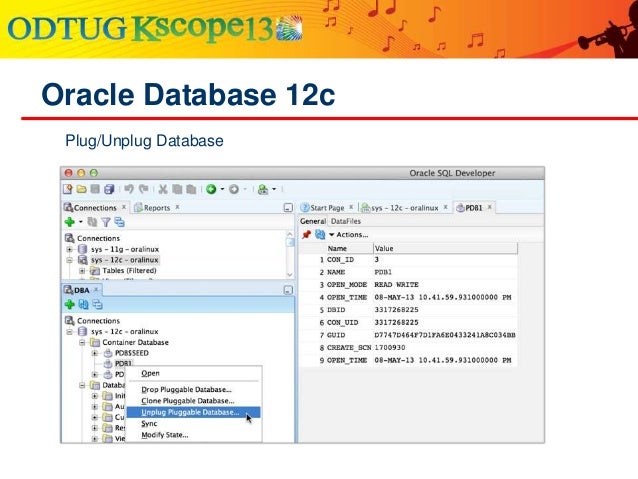Viewport: 638px width, 479px height.
Task: Close the Reports tab
Action: (x=177, y=207)
